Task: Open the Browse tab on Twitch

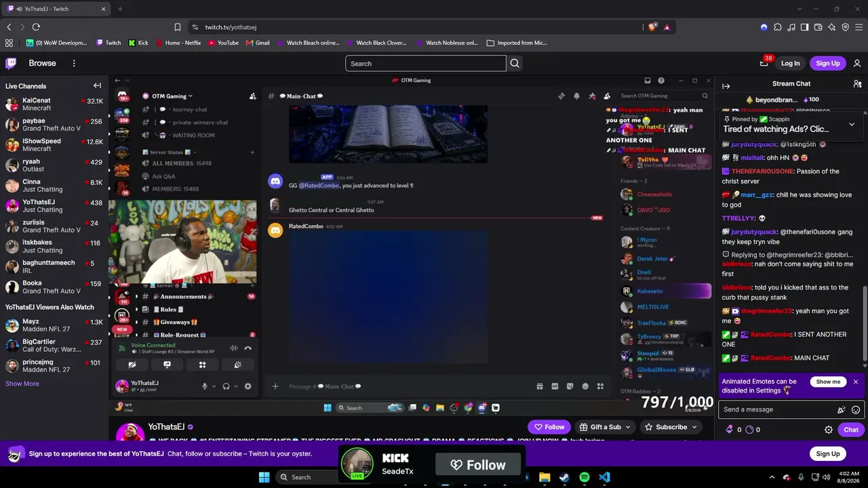Action: [42, 63]
